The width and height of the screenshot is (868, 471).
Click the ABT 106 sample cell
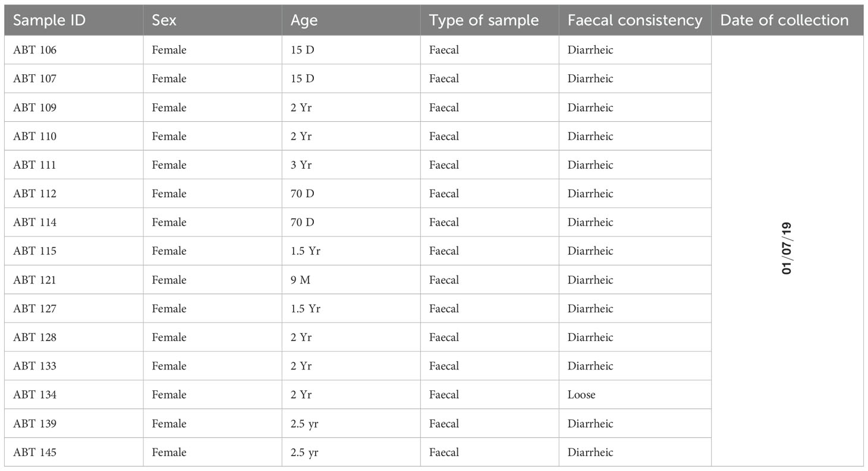(74, 50)
